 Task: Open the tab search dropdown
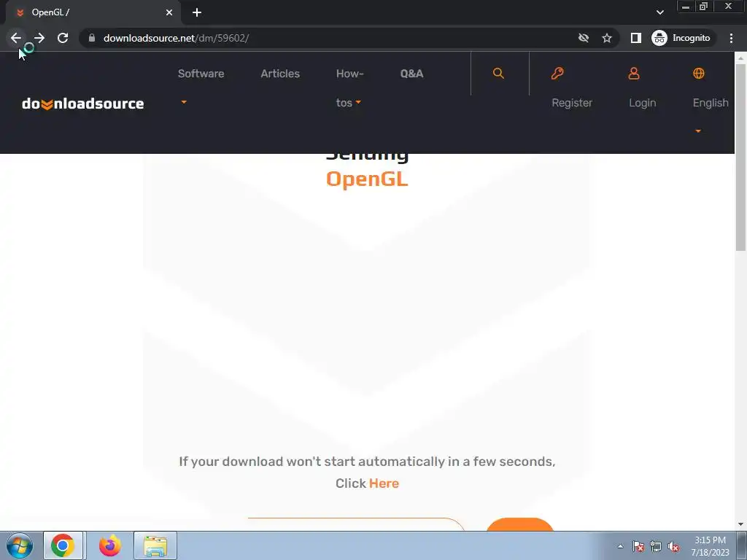pos(659,12)
